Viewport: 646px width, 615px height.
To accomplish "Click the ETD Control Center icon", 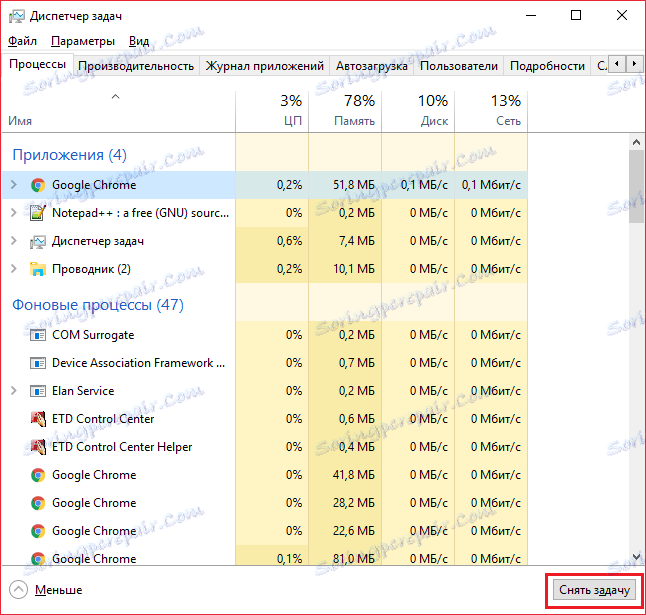I will pos(38,419).
